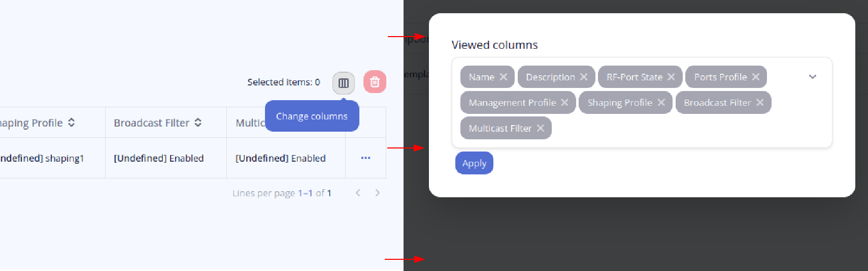Sort by Broadcast Filter column
868x271 pixels.
[x=198, y=123]
